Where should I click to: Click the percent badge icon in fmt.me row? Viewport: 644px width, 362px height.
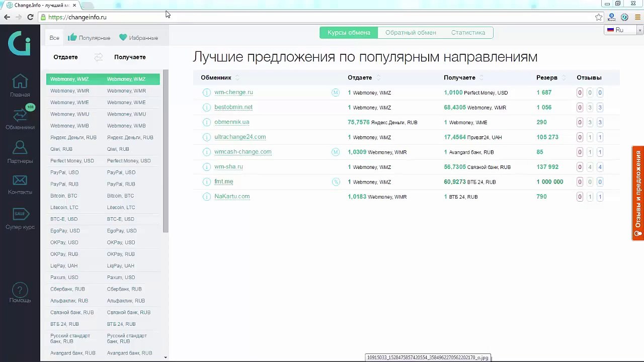[336, 182]
